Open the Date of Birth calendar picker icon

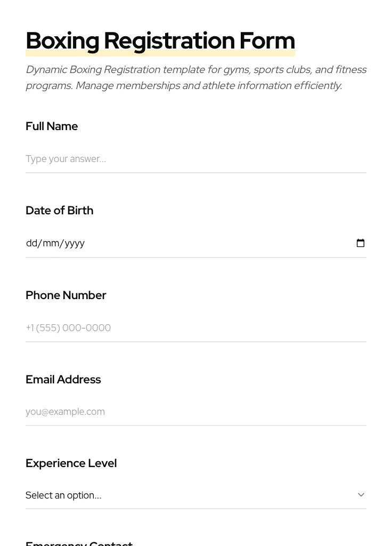tap(361, 243)
